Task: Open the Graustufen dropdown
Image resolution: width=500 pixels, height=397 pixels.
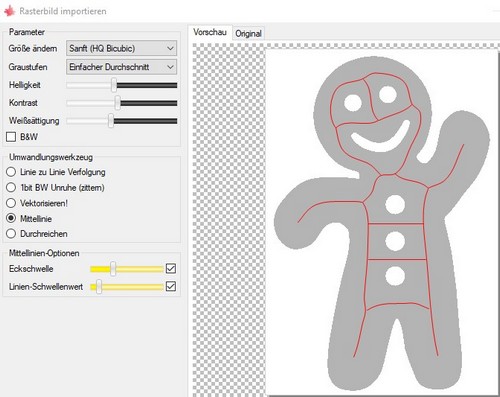Action: (122, 67)
